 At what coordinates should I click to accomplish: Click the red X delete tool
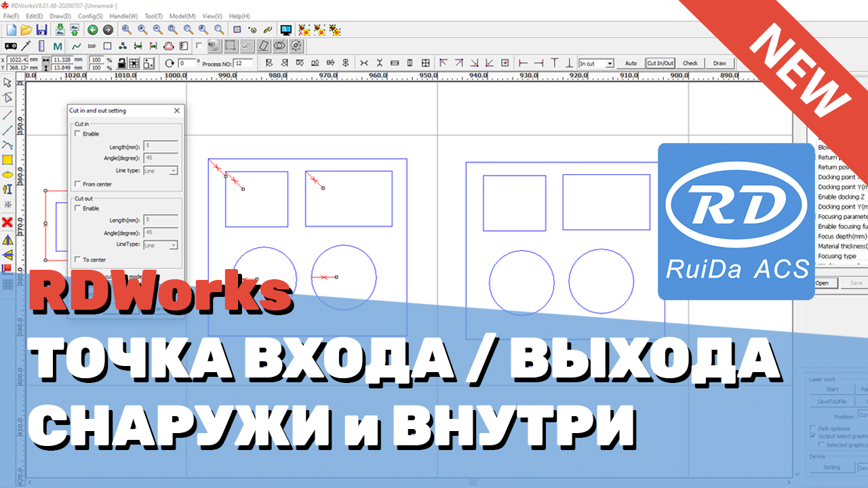click(x=7, y=222)
